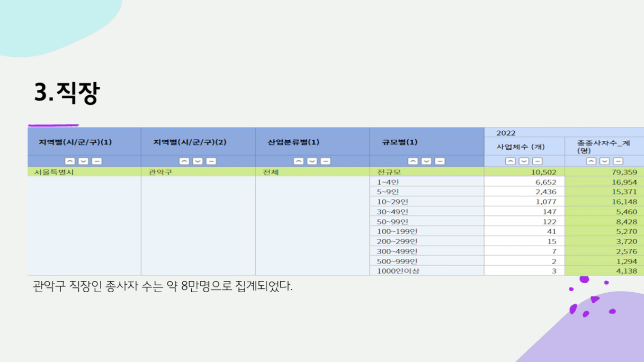Click the caption about 관악구 직장인 종사자 수
Viewport: 644px width, 362px height.
tap(163, 287)
